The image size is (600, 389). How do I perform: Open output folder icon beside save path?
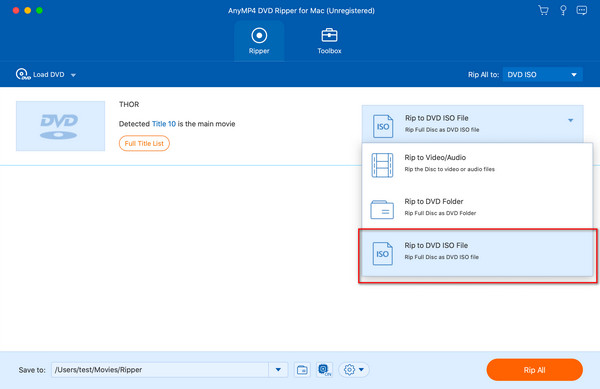pos(302,370)
